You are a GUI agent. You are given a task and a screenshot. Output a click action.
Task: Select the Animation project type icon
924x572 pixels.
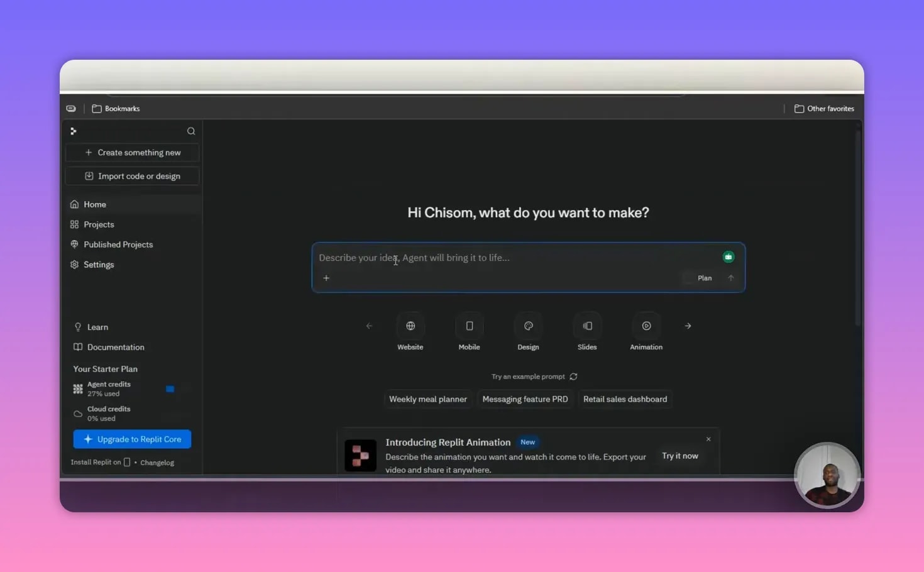(x=646, y=326)
